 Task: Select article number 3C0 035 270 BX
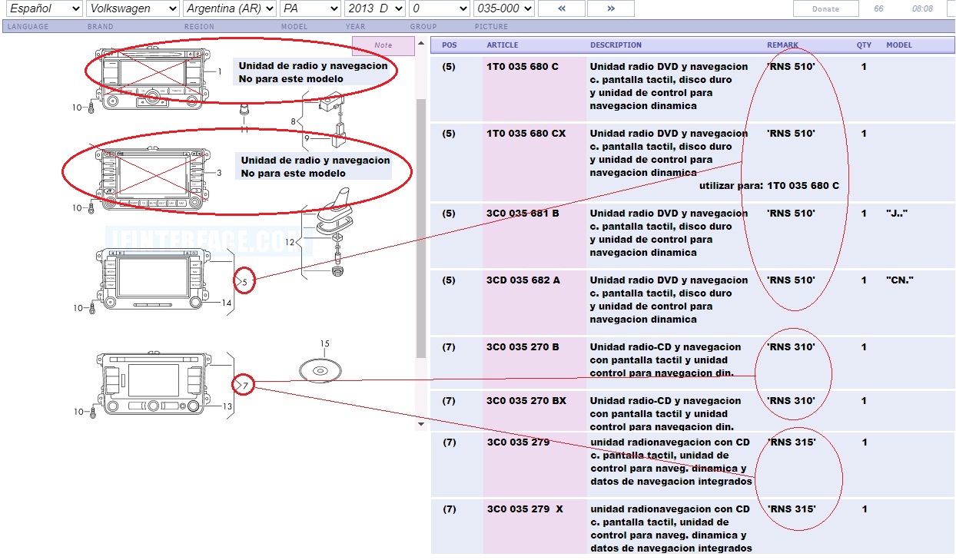click(526, 401)
